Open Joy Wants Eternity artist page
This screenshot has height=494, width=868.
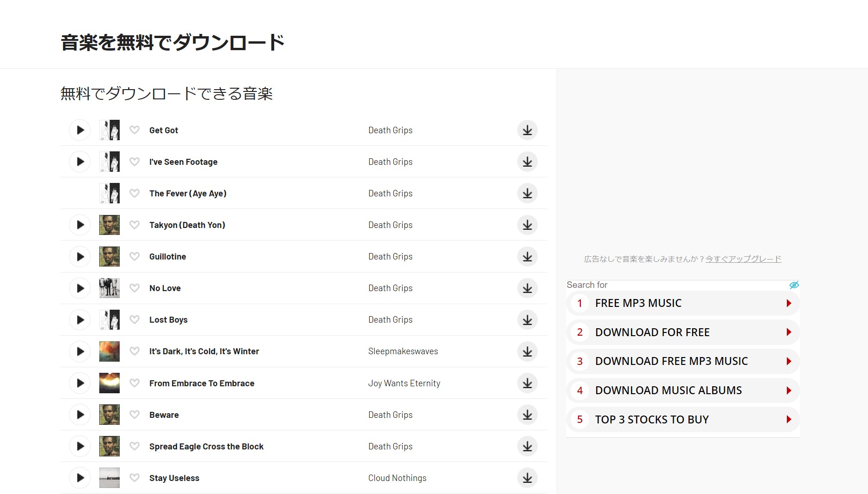[404, 383]
